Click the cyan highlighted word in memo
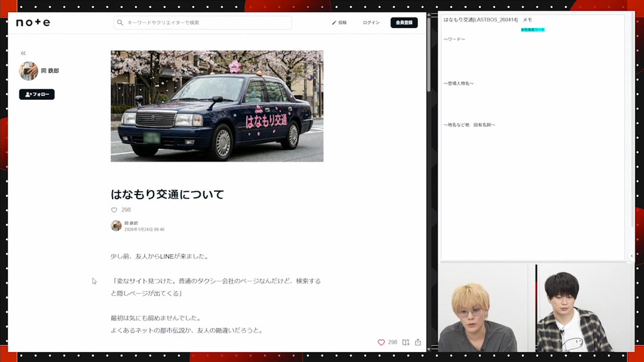The height and width of the screenshot is (362, 644). point(533,29)
